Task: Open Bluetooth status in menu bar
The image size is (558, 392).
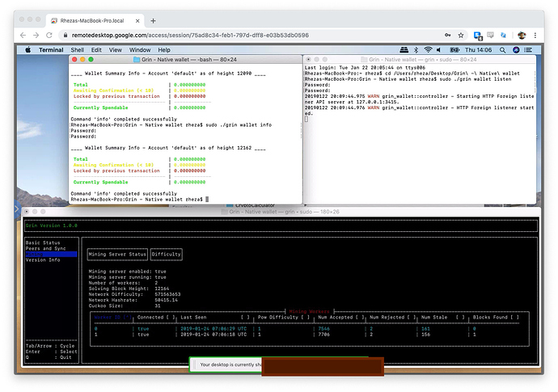Action: pyautogui.click(x=416, y=50)
